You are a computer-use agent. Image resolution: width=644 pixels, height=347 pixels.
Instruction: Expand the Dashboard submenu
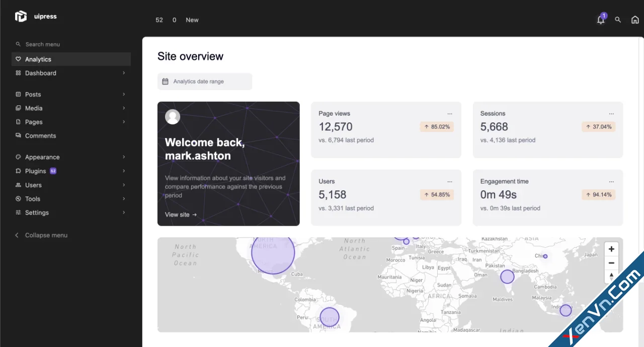click(124, 73)
